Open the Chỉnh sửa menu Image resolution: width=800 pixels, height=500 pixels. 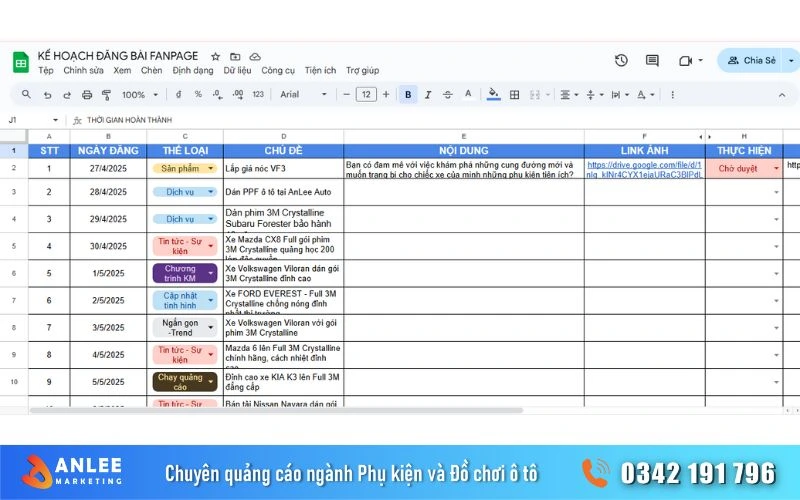coord(83,70)
